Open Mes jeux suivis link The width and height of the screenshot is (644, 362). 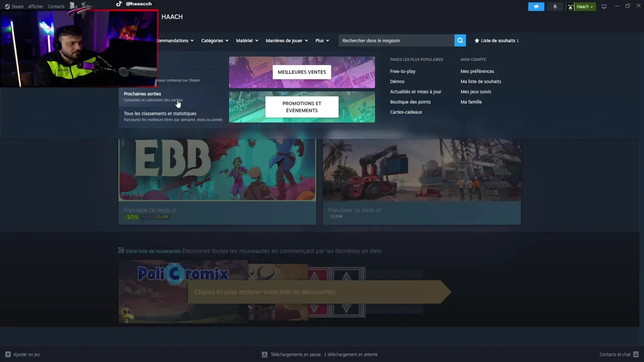pyautogui.click(x=475, y=92)
